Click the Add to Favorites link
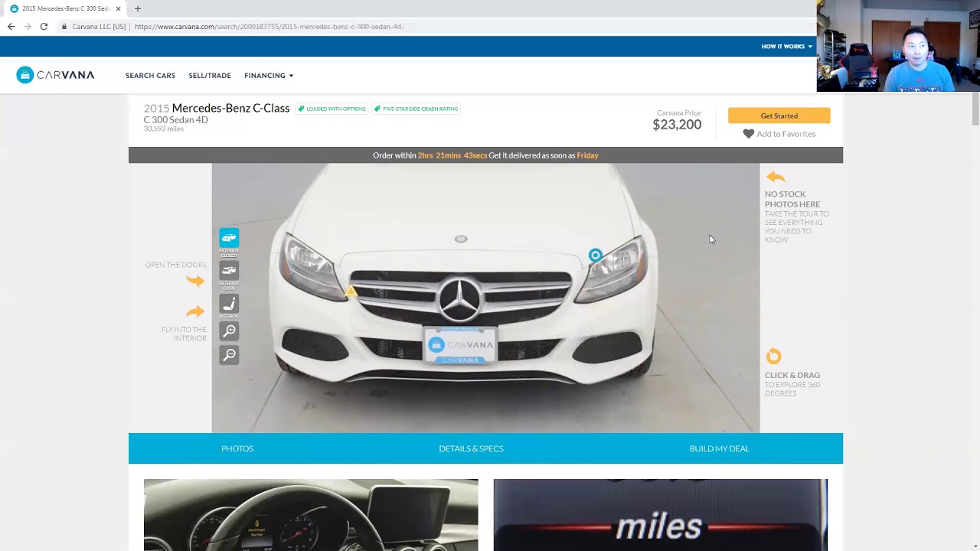This screenshot has width=980, height=551. tap(786, 134)
